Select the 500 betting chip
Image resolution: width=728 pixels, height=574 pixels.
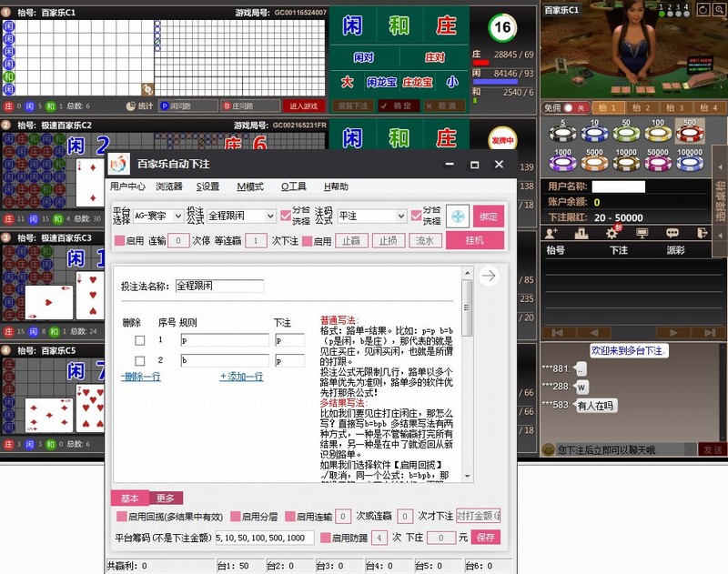coord(688,133)
